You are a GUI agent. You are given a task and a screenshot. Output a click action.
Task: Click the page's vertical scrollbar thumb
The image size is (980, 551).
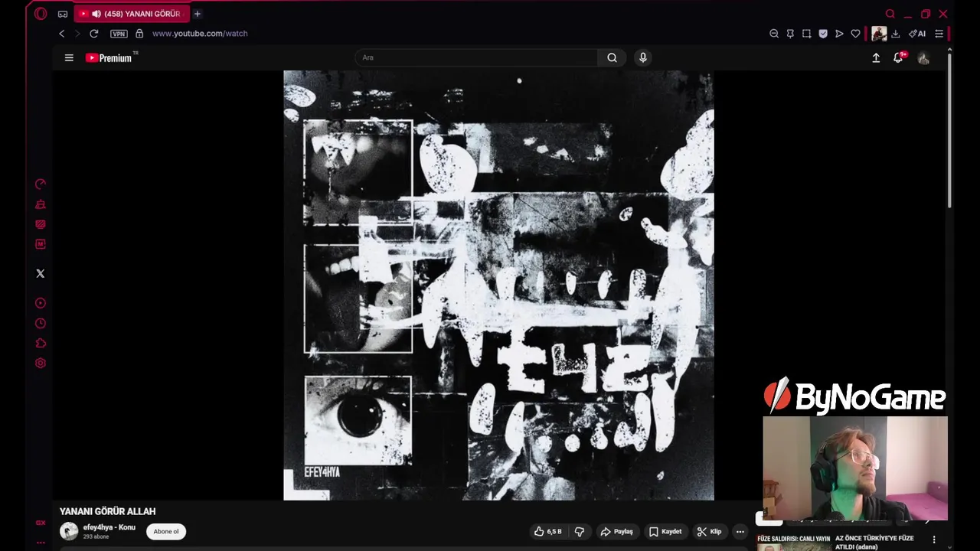[x=949, y=130]
